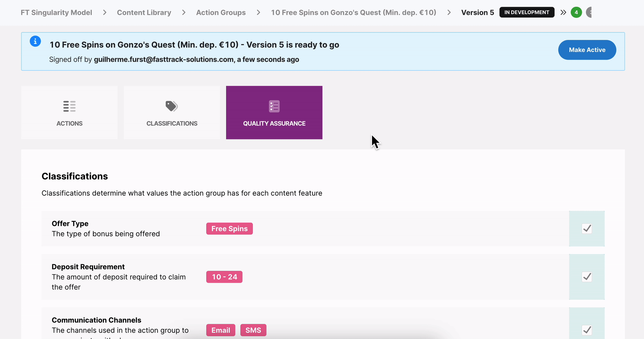
Task: Click chevron after FT Singularity Model
Action: tap(105, 12)
